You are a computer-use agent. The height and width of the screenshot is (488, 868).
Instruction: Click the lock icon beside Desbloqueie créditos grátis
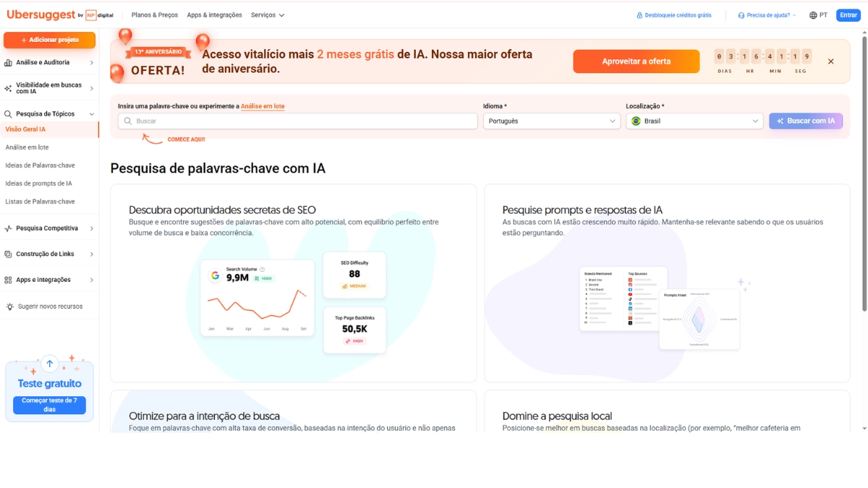click(639, 15)
